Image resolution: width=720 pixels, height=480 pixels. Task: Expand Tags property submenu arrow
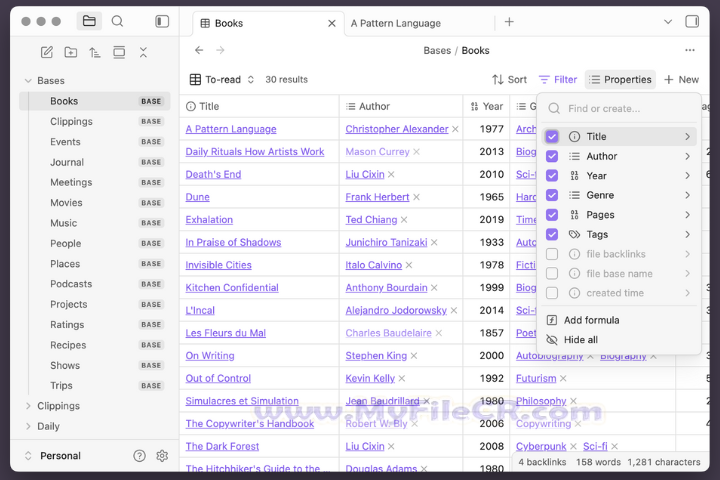[687, 235]
